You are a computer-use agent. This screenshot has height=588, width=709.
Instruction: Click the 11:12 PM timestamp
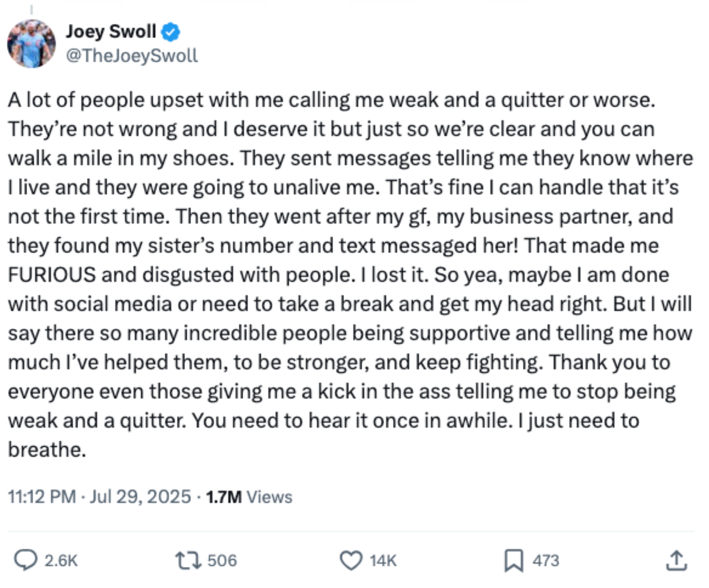pos(42,497)
